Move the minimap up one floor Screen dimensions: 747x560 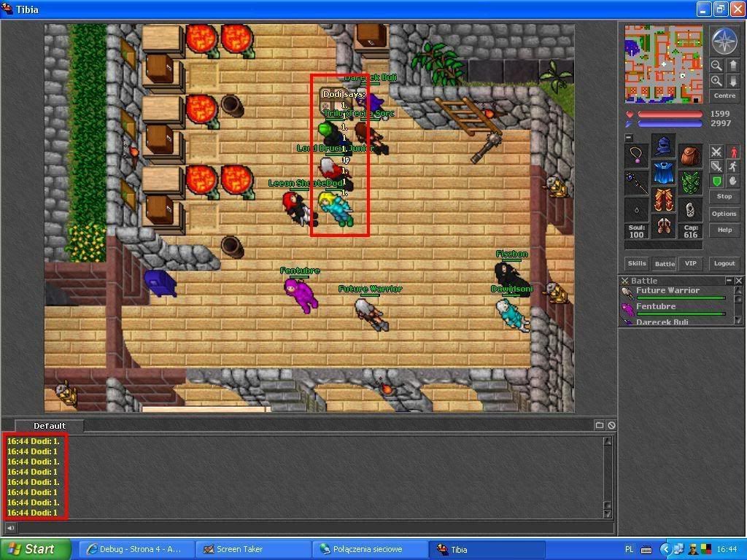(x=733, y=66)
